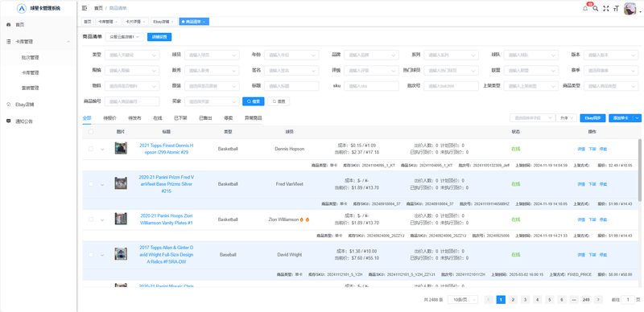Expand the Dennis Hopson row details
644x312 pixels.
(x=102, y=149)
